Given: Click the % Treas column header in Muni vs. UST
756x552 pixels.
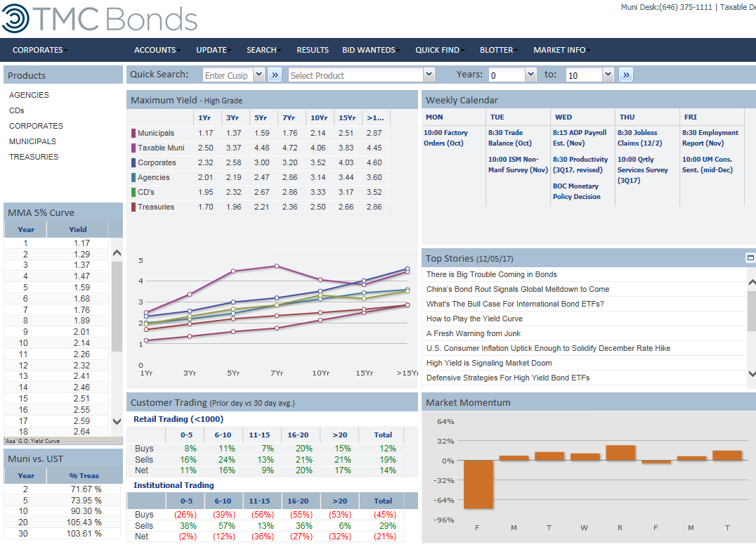Looking at the screenshot, I should (84, 476).
